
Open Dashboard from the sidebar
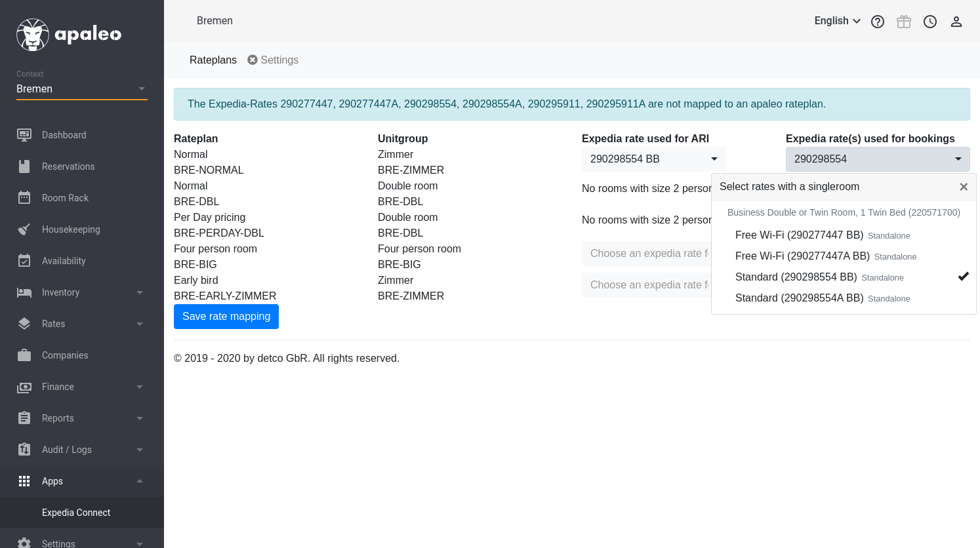coord(64,135)
